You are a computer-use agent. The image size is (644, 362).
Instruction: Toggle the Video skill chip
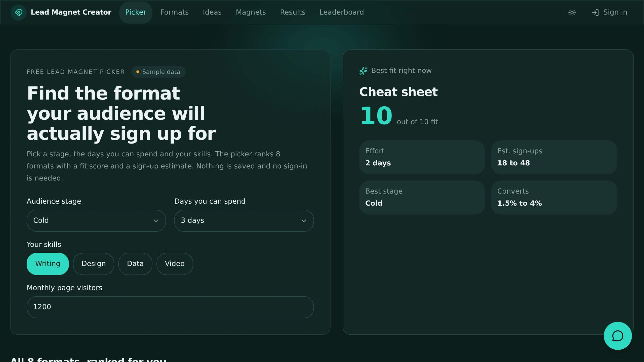pyautogui.click(x=175, y=264)
